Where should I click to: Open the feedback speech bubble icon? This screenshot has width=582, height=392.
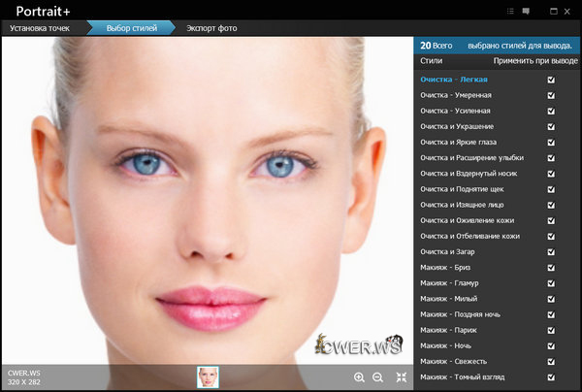pyautogui.click(x=526, y=11)
